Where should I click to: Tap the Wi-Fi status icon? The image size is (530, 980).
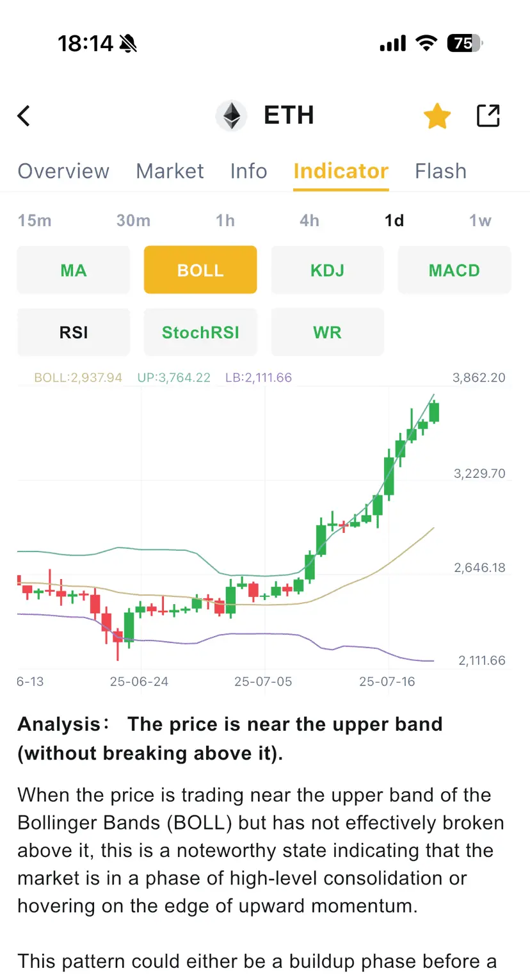pos(425,43)
